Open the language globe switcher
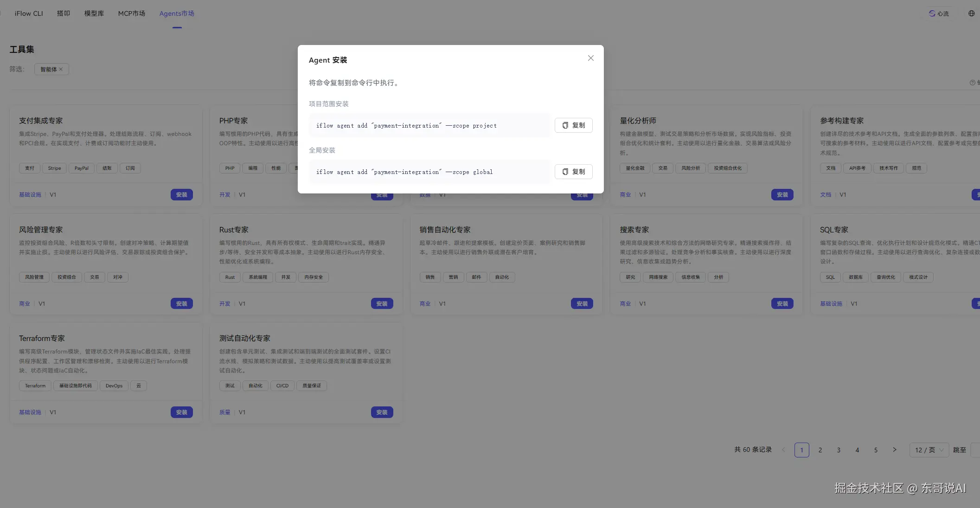This screenshot has width=980, height=508. pos(971,13)
